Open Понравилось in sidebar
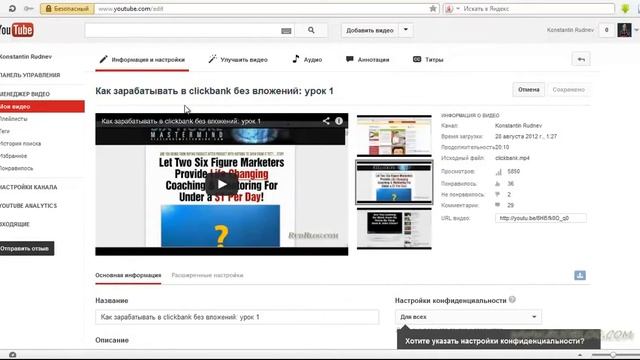The image size is (640, 360). (17, 168)
